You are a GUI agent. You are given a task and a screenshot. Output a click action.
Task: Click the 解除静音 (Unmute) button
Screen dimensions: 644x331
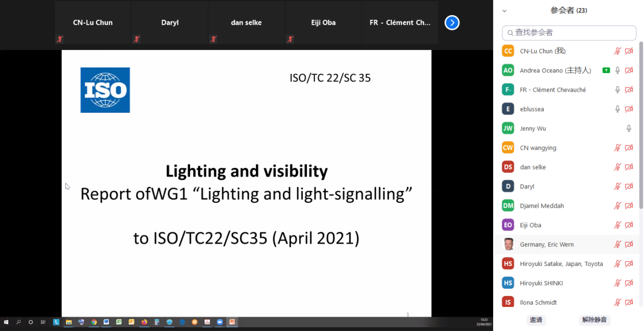coord(594,320)
